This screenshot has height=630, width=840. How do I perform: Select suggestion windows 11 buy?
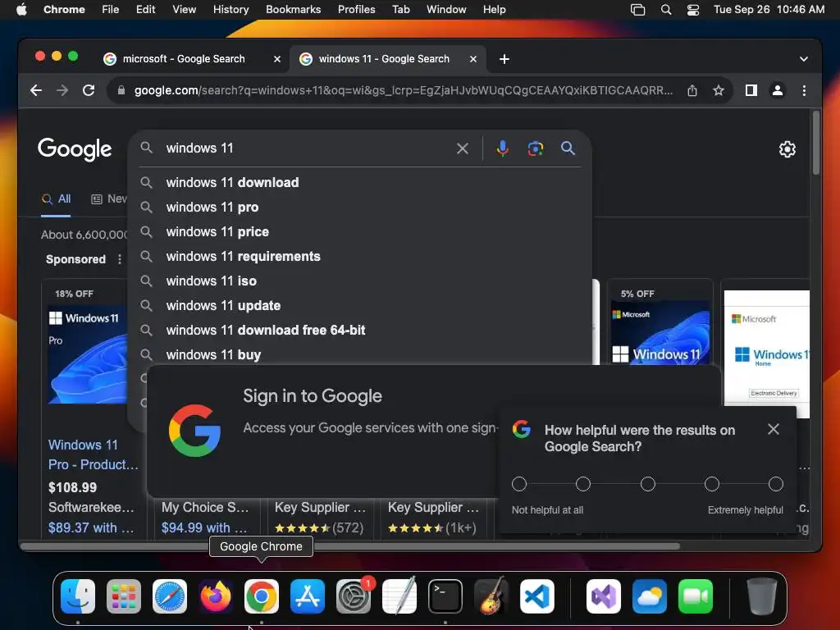point(359,354)
